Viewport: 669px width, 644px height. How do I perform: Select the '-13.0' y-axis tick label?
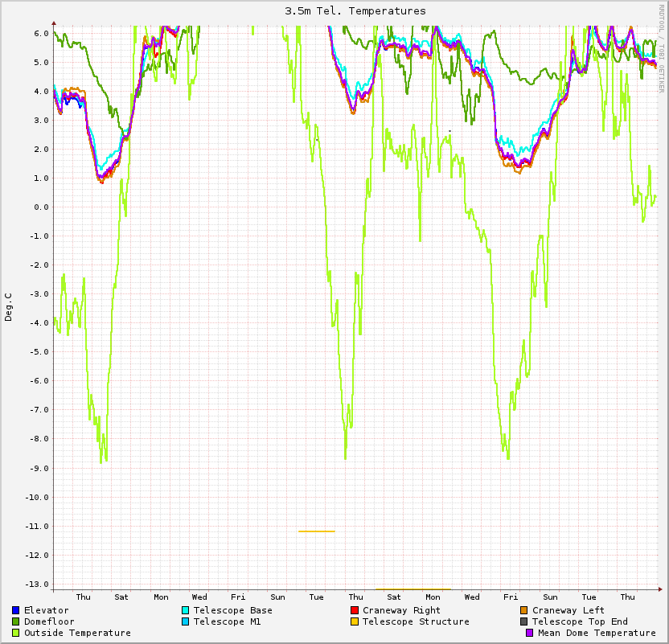pyautogui.click(x=39, y=584)
